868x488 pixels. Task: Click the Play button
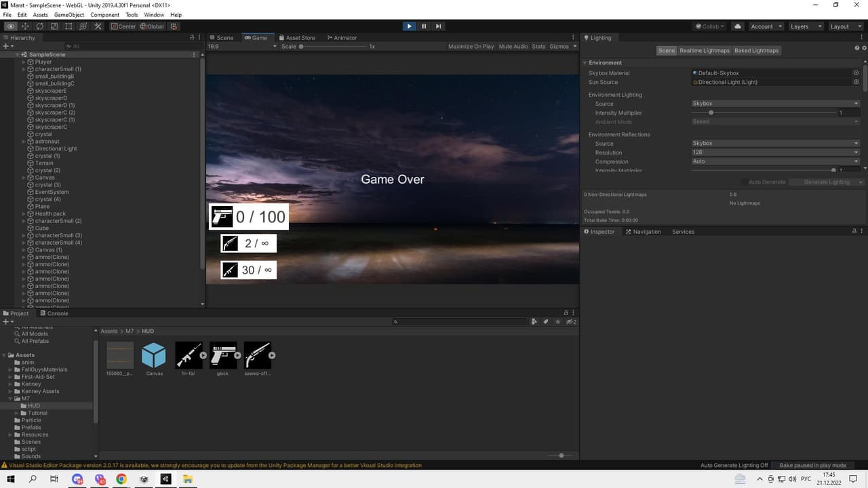point(409,26)
